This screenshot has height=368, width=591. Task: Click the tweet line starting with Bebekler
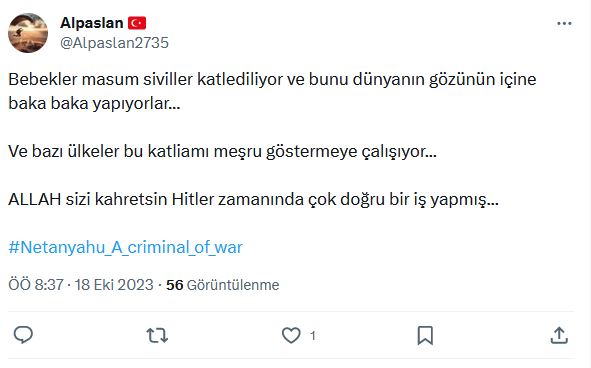click(272, 80)
